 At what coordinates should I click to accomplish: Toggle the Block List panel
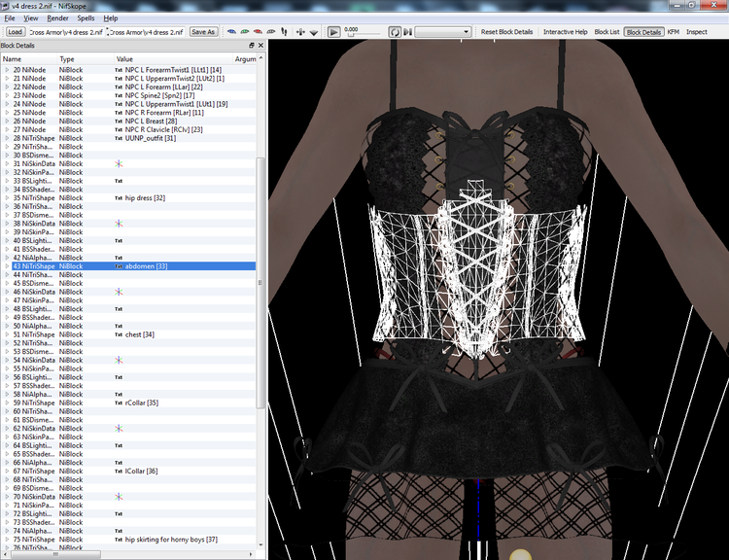tap(607, 32)
